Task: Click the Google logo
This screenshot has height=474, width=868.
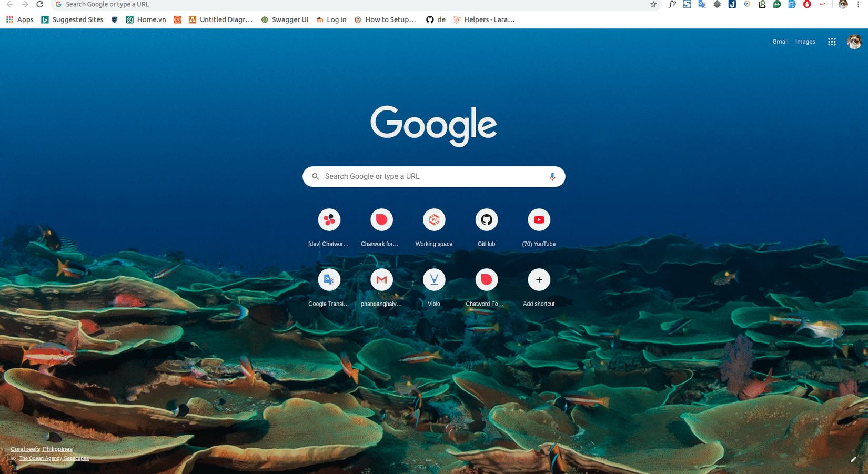Action: point(434,125)
